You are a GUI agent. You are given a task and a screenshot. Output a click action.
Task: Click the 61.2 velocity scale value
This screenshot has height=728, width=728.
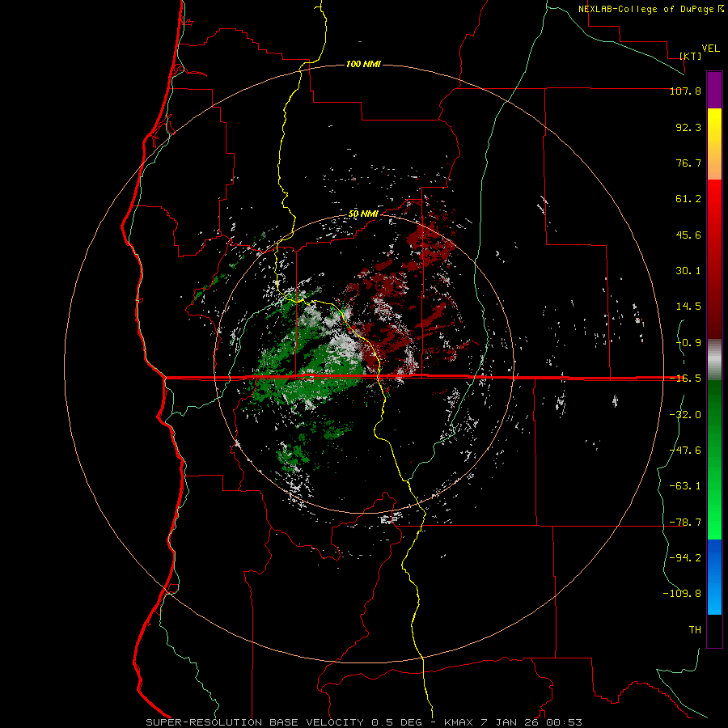click(x=688, y=199)
